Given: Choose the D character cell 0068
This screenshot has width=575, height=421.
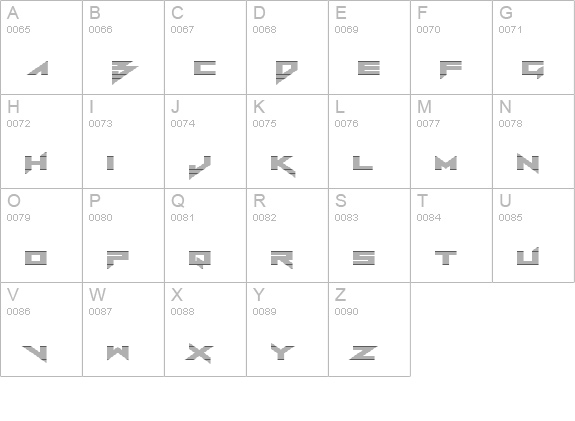Looking at the screenshot, I should pyautogui.click(x=288, y=47).
